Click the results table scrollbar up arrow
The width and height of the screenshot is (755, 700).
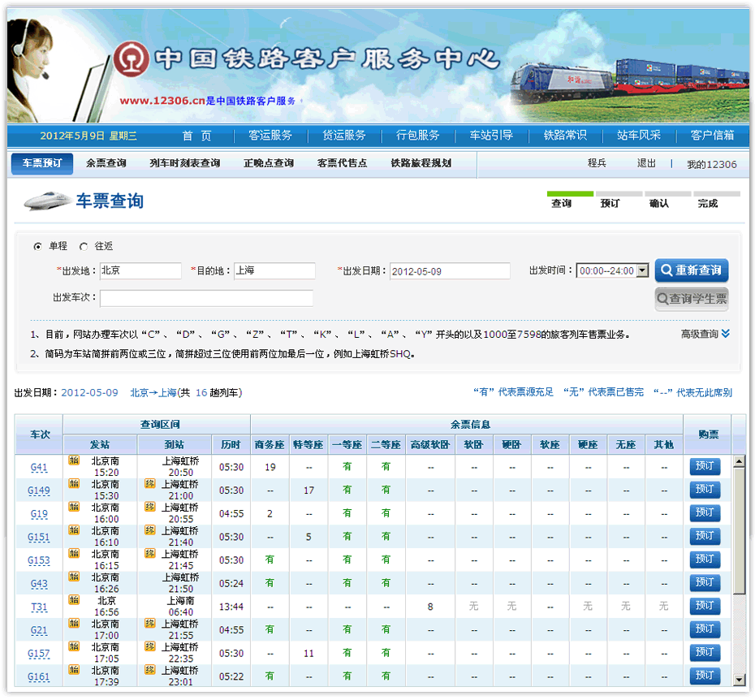[739, 462]
